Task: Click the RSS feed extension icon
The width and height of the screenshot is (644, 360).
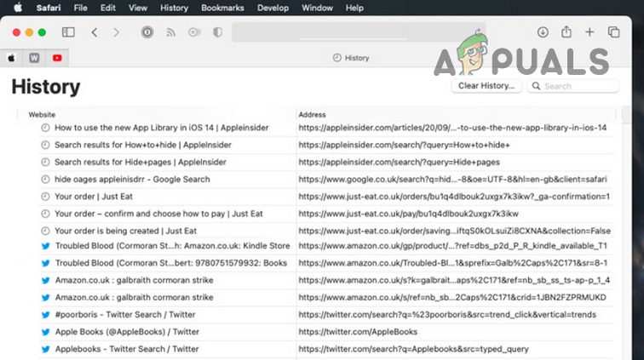Action: 171,32
